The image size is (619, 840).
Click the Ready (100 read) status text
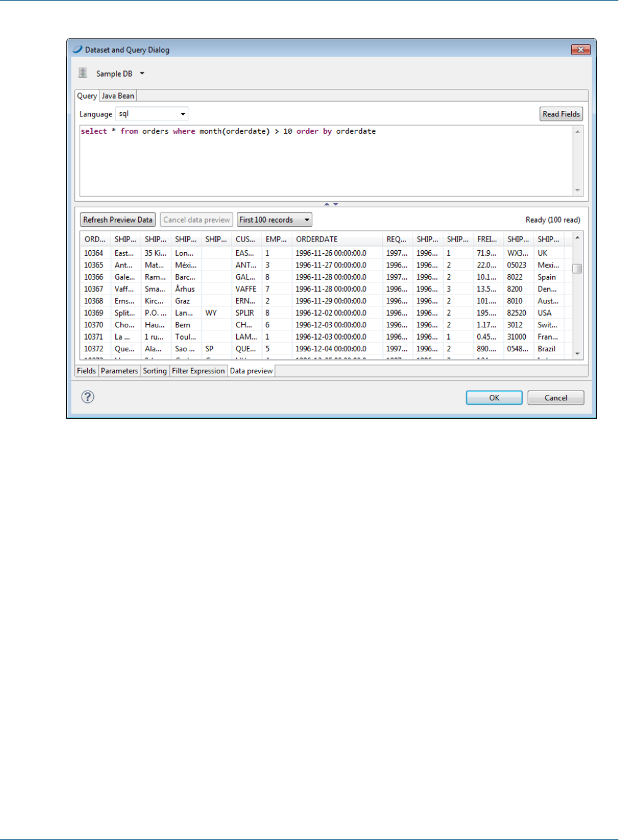click(x=553, y=220)
